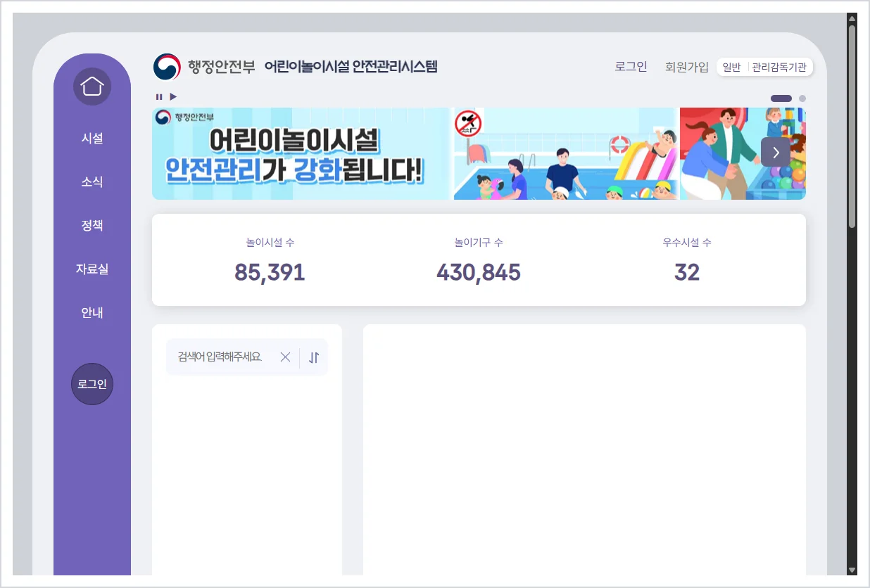Clear the search field with X icon
This screenshot has height=588, width=870.
click(285, 357)
